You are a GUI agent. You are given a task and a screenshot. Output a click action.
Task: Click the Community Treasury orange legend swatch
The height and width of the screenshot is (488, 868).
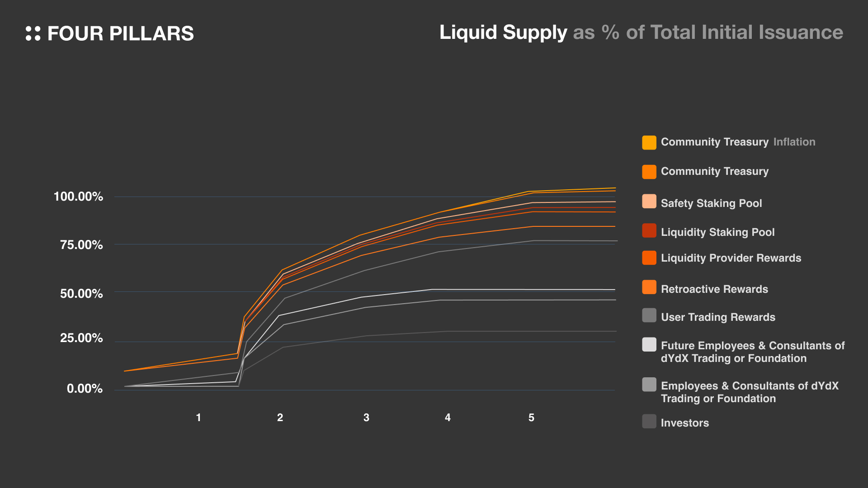click(x=649, y=172)
